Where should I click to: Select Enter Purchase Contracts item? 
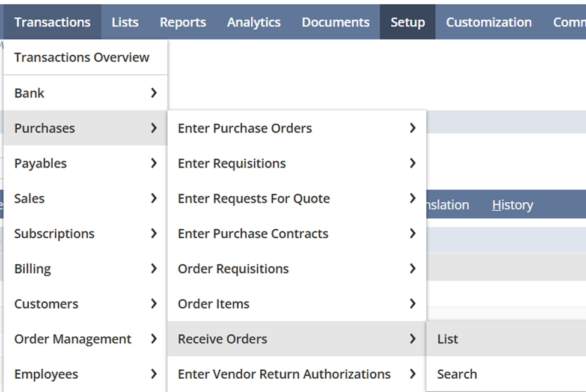(253, 234)
